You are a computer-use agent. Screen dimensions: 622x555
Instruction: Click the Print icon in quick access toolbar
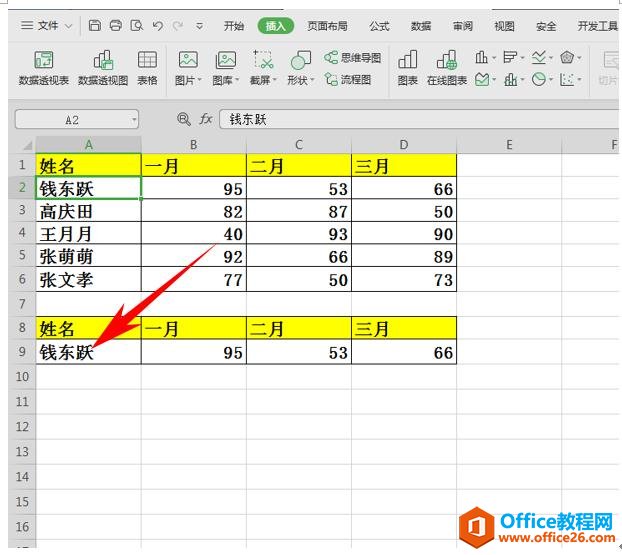[115, 26]
